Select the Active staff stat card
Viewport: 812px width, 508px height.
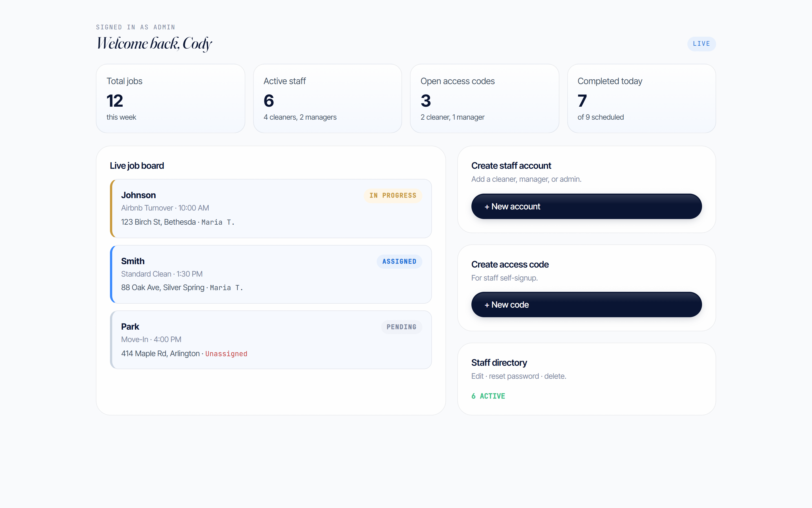click(x=328, y=98)
